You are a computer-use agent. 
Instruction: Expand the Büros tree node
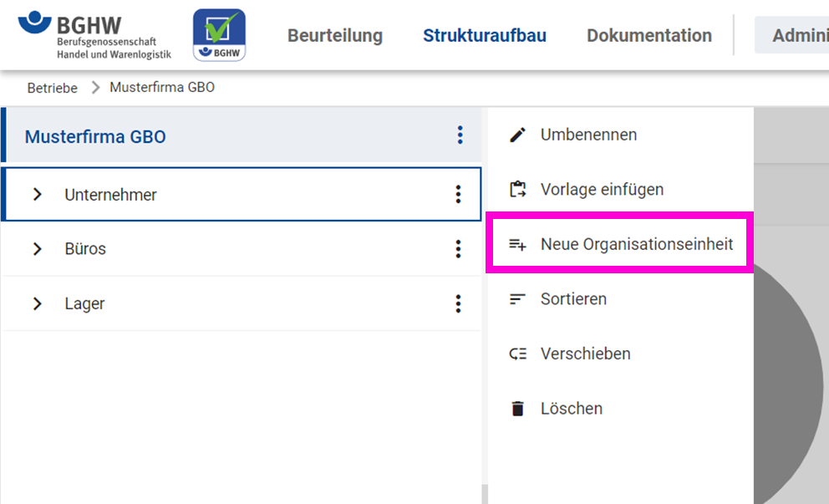coord(37,249)
